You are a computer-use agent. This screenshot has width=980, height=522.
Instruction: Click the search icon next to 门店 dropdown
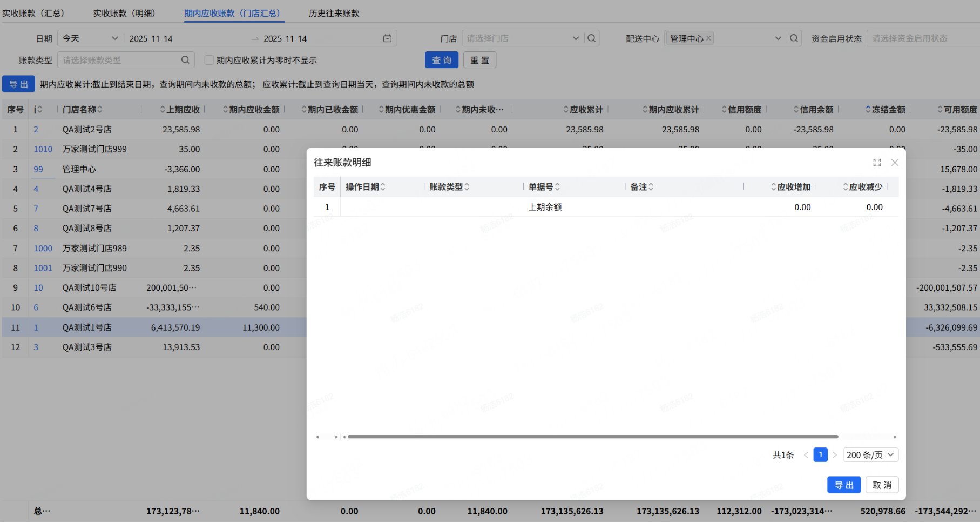[x=592, y=38]
